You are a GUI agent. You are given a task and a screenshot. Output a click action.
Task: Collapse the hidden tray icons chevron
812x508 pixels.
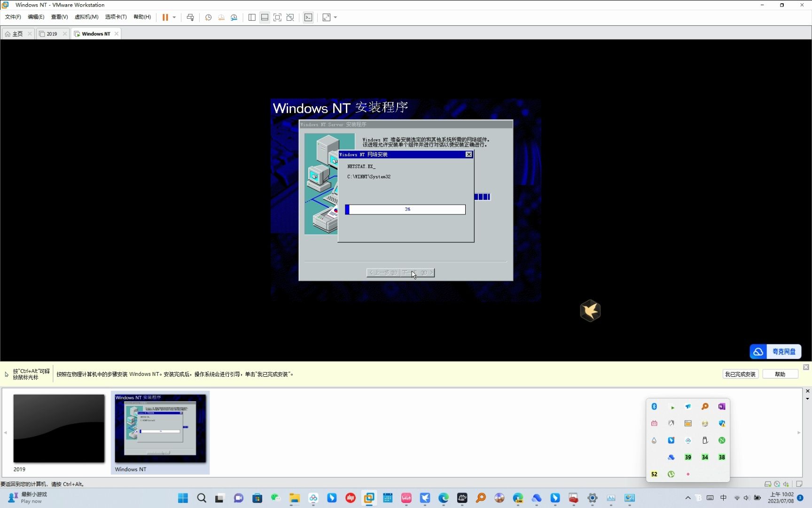(x=688, y=498)
